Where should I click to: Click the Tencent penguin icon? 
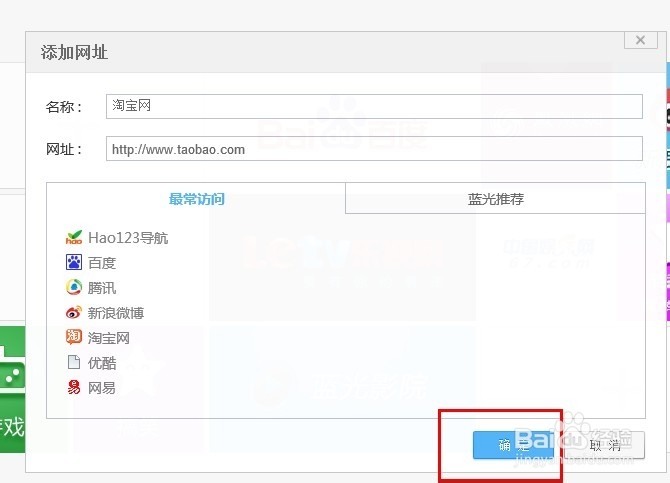pyautogui.click(x=73, y=287)
